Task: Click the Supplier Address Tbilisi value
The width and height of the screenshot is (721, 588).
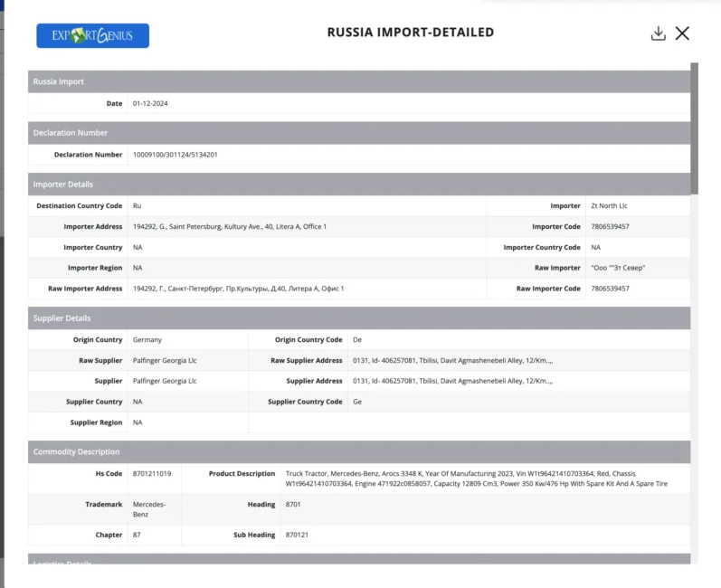Action: (x=453, y=381)
